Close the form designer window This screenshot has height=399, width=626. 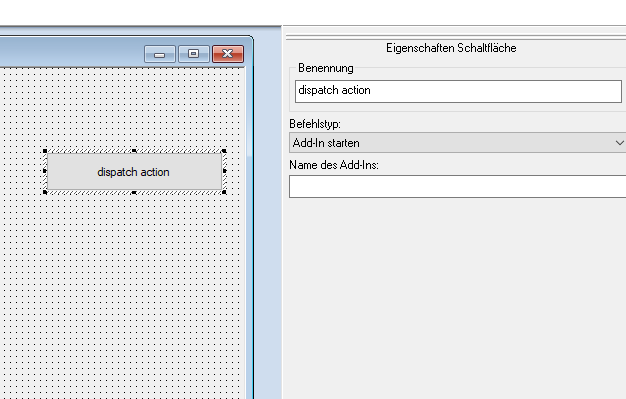point(228,54)
